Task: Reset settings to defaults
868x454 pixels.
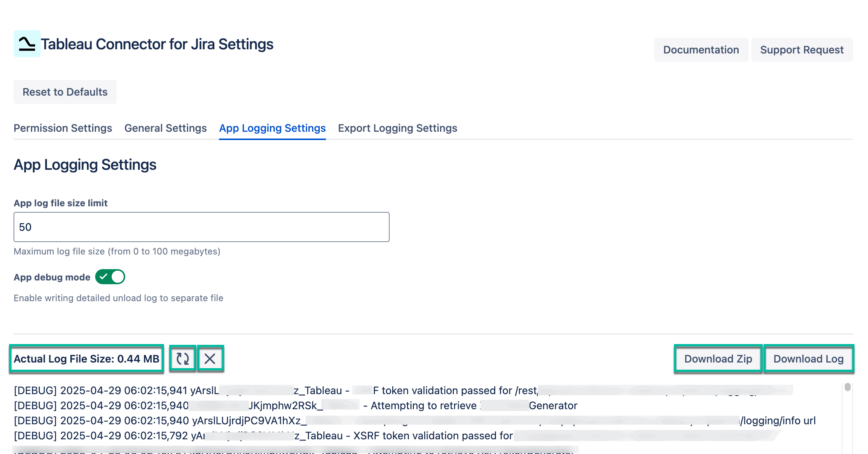Action: point(65,91)
